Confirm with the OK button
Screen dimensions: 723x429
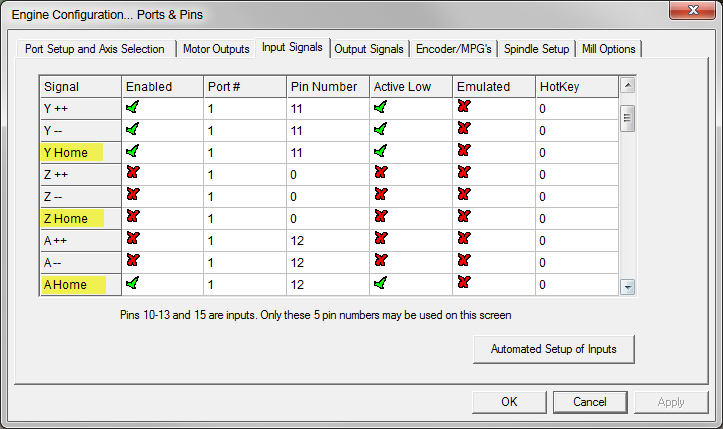pyautogui.click(x=509, y=402)
